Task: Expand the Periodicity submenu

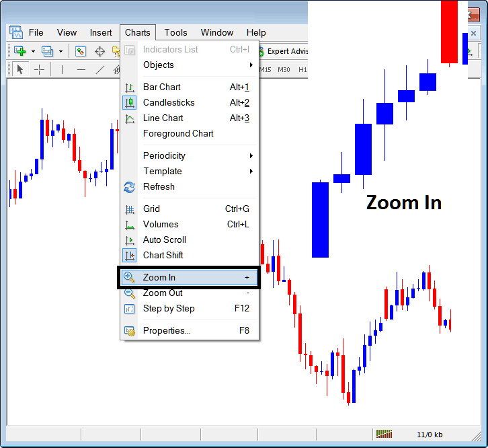Action: 190,156
